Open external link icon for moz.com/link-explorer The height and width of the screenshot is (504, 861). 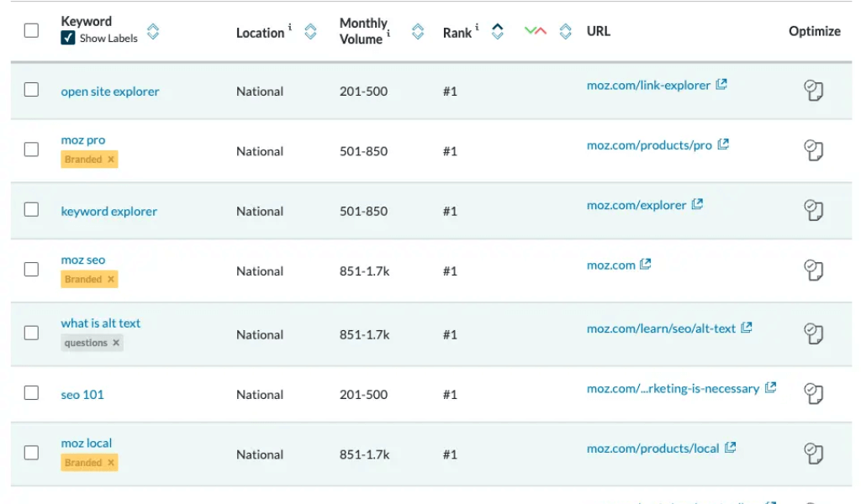(x=721, y=84)
